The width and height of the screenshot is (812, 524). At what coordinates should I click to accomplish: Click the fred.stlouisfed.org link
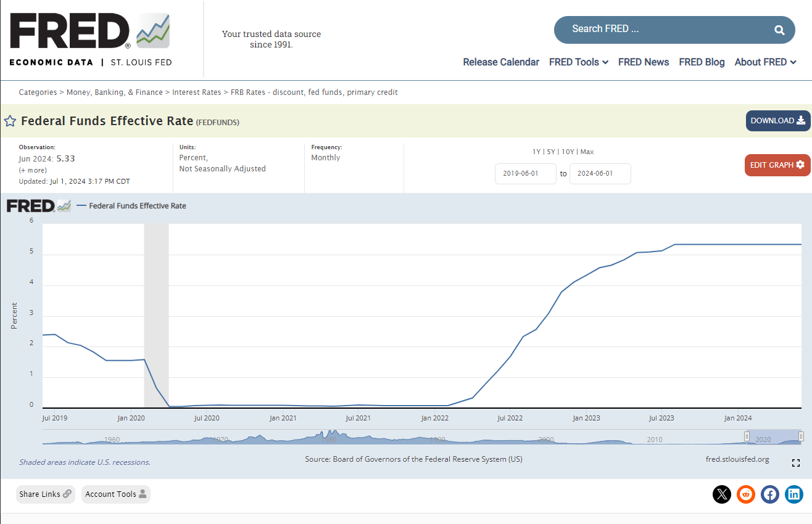737,459
